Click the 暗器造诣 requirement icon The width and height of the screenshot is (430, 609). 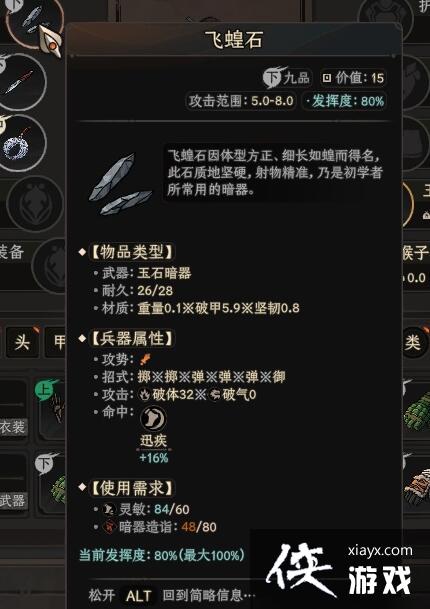pos(108,527)
